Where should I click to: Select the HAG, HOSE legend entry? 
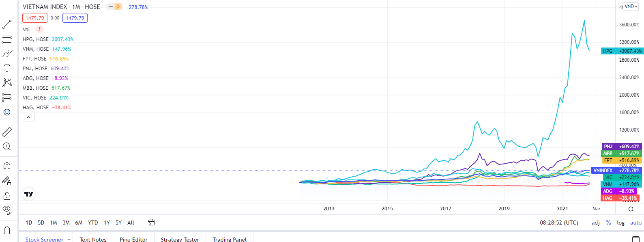click(x=36, y=108)
